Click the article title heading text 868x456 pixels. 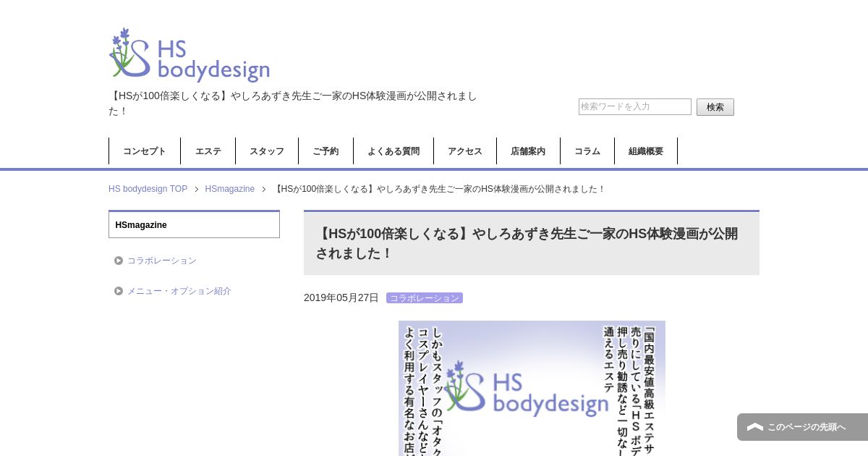[527, 243]
